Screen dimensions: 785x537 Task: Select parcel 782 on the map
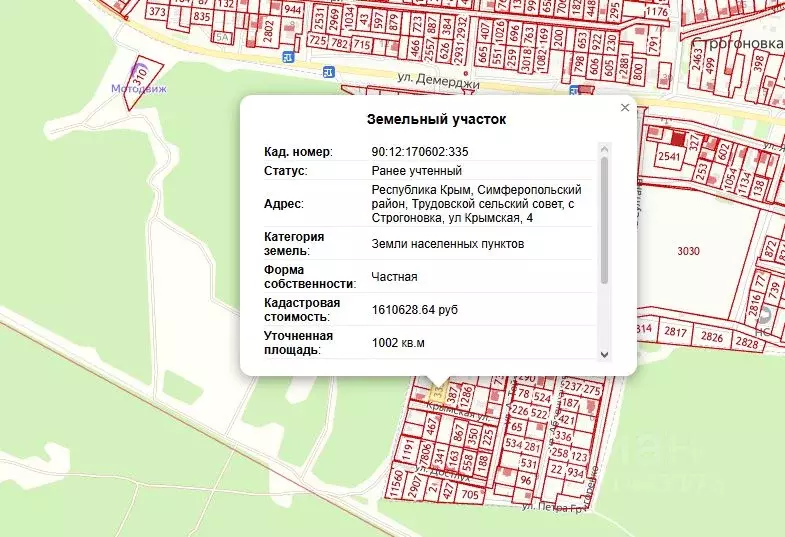340,43
